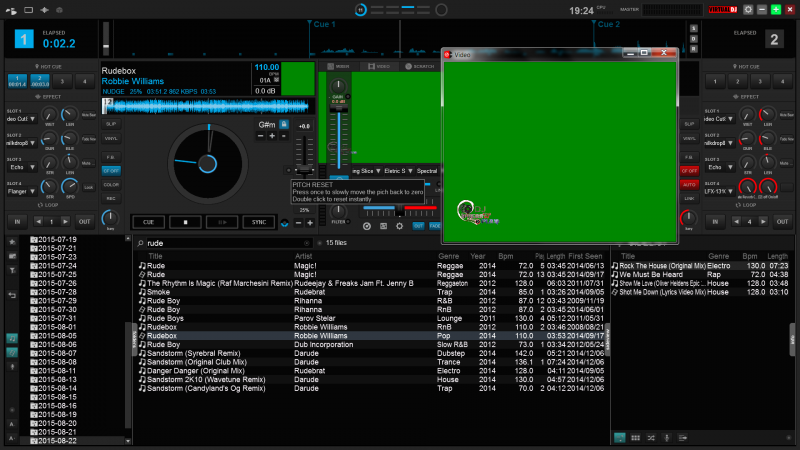
Task: Open the Spectral video transition dropdown
Action: click(428, 171)
